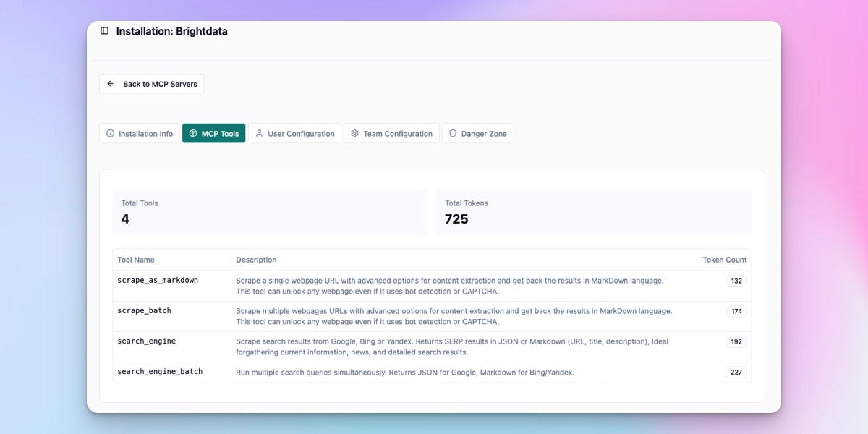Switch to the User Configuration tab

point(294,134)
